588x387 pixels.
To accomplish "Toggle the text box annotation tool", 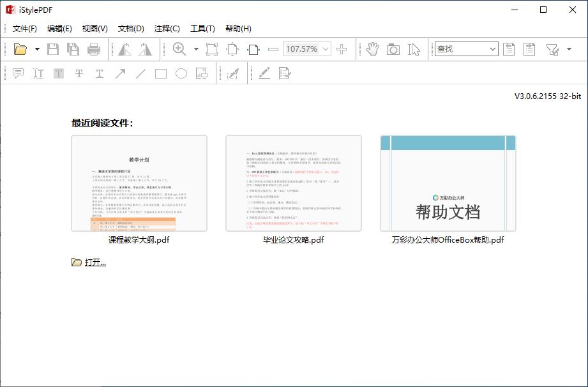I will pos(59,73).
